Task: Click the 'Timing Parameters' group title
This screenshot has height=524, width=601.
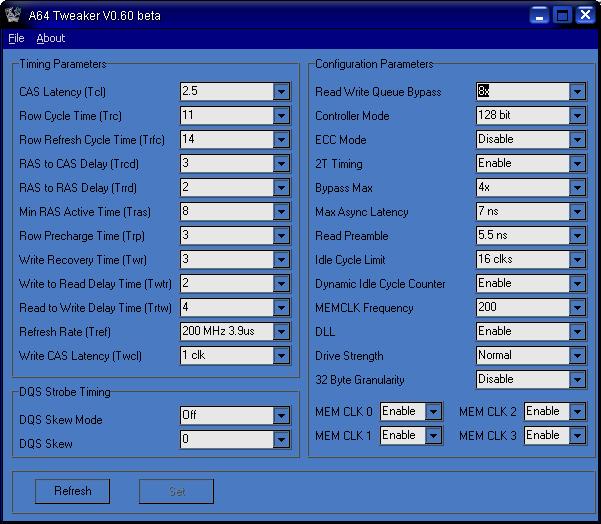Action: pos(63,64)
